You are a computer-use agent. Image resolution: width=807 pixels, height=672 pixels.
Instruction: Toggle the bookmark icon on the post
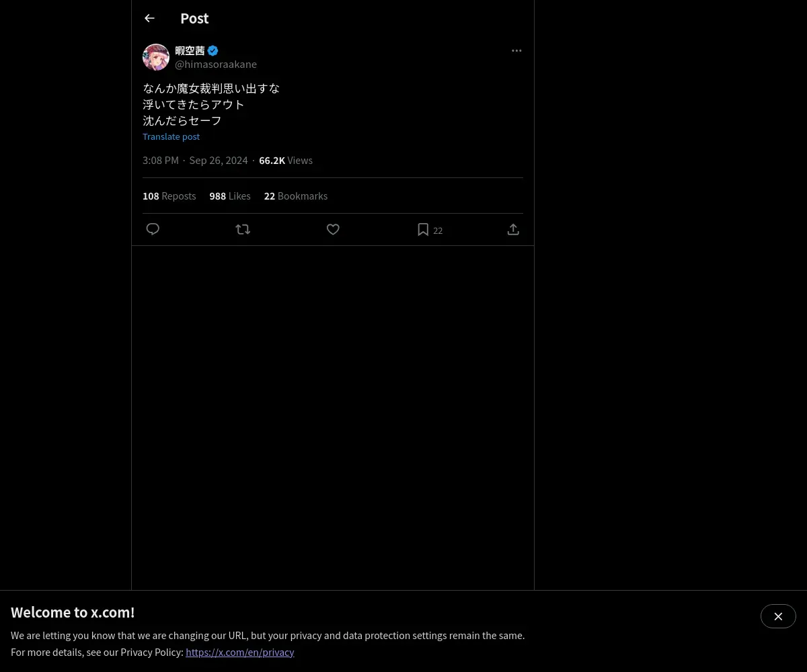pyautogui.click(x=423, y=229)
